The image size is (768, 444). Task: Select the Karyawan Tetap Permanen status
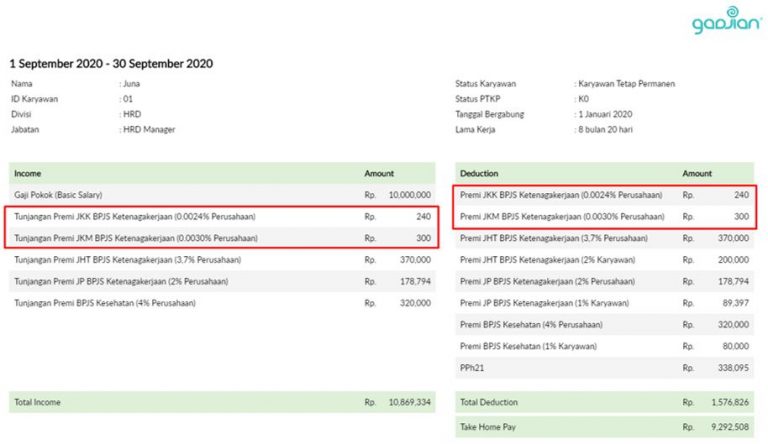coord(627,84)
